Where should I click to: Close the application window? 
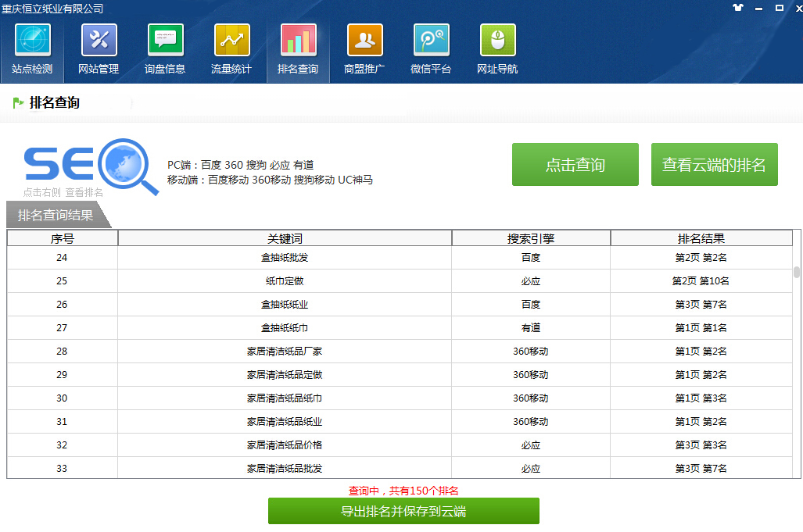tap(798, 8)
